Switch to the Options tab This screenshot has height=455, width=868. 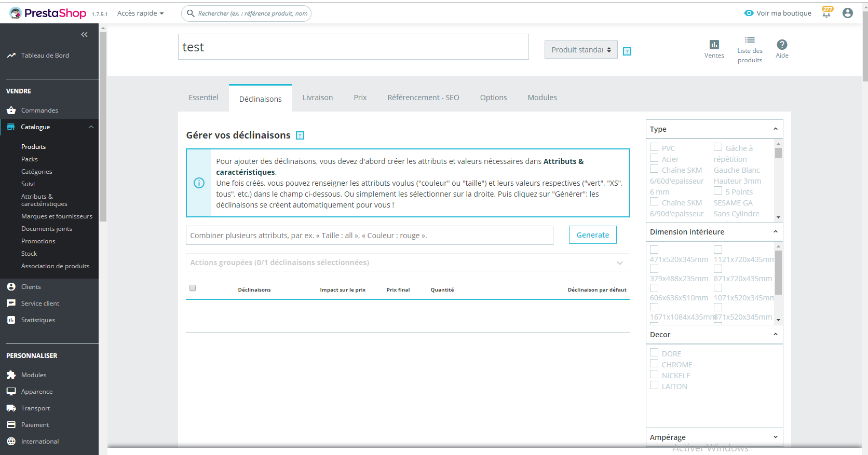pos(493,98)
